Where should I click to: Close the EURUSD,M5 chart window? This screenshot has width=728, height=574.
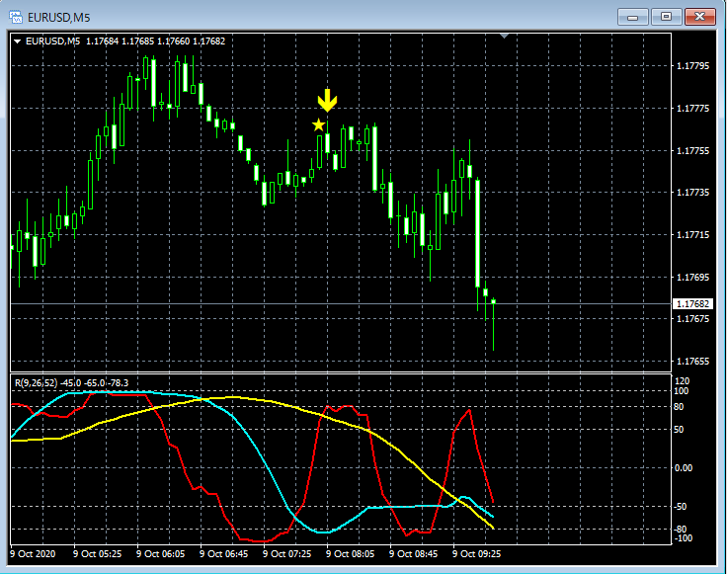pos(700,17)
